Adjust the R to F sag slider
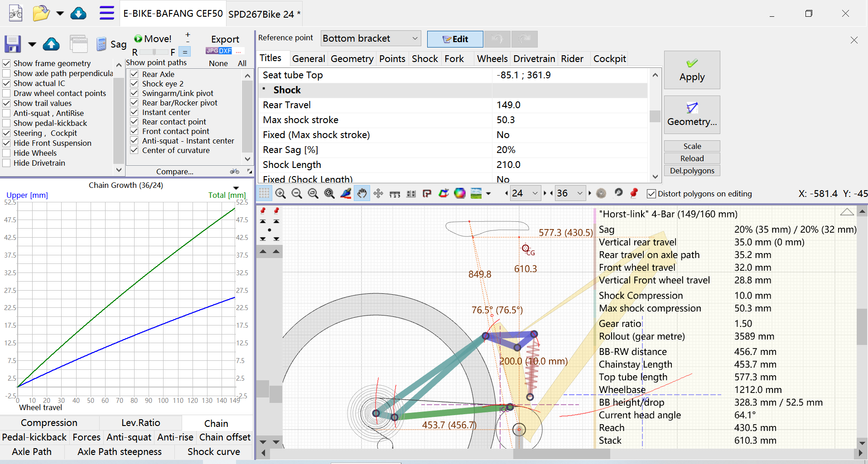 [x=154, y=52]
